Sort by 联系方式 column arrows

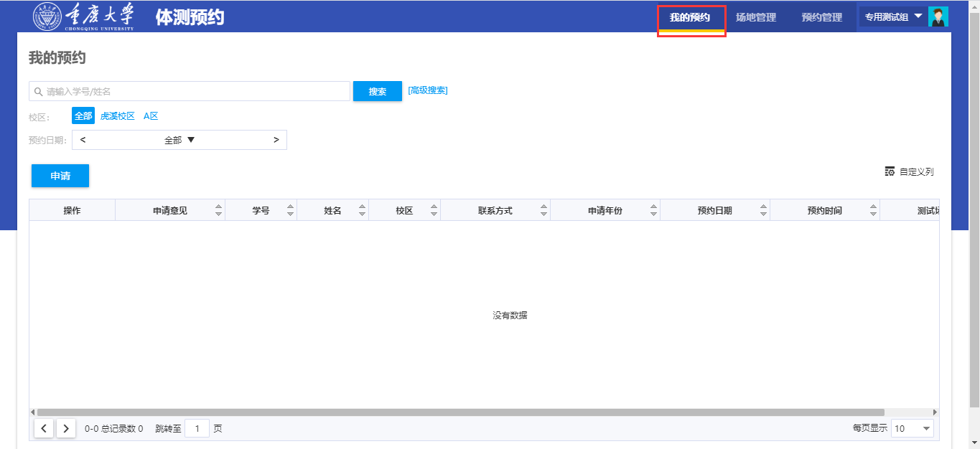tap(543, 211)
